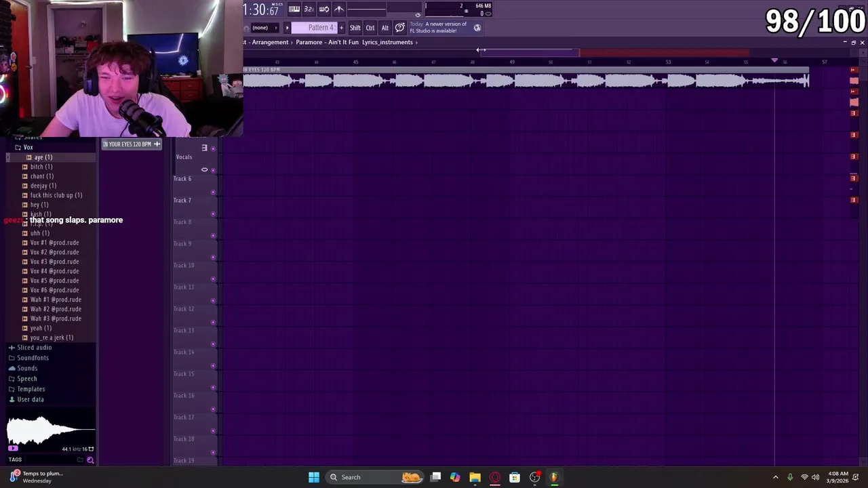Screen dimensions: 868x488
Task: Open Microsoft Store from taskbar
Action: 515,477
